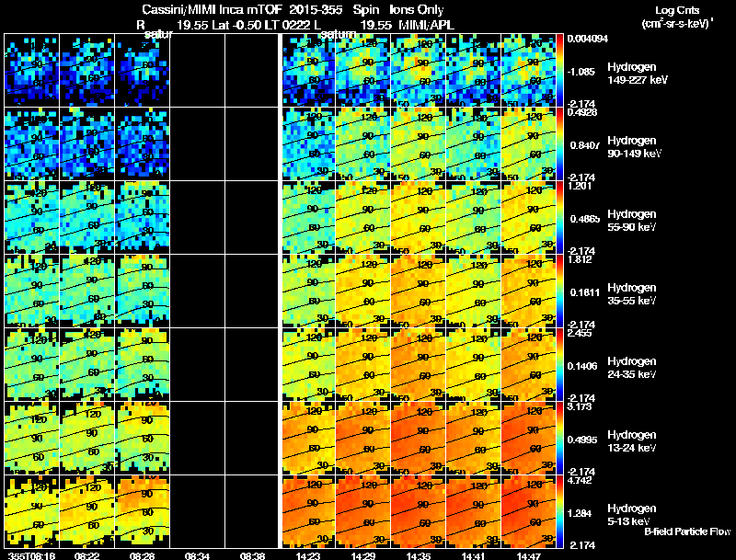Click the 14:35 time axis label

pos(419,555)
